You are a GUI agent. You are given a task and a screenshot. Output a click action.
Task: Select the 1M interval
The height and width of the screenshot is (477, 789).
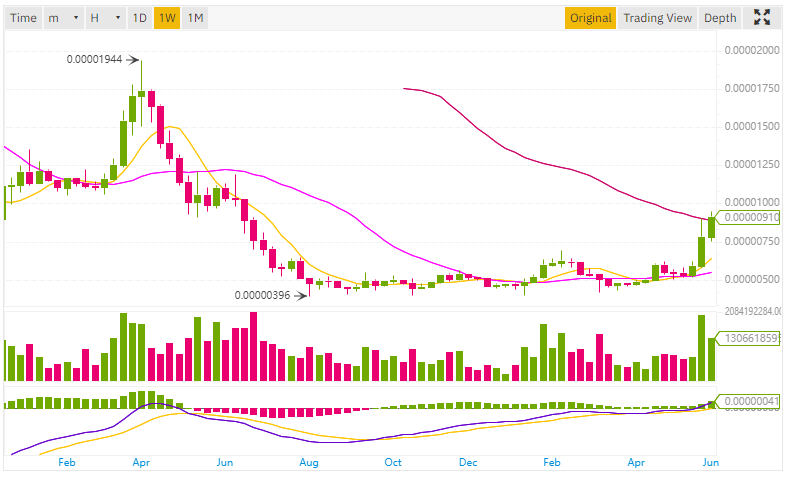click(195, 18)
